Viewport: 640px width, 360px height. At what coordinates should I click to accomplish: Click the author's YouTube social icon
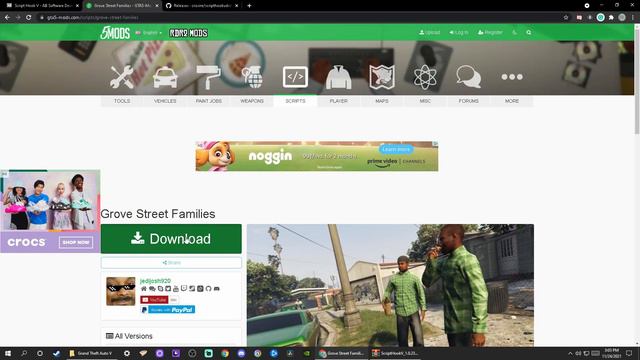176,289
